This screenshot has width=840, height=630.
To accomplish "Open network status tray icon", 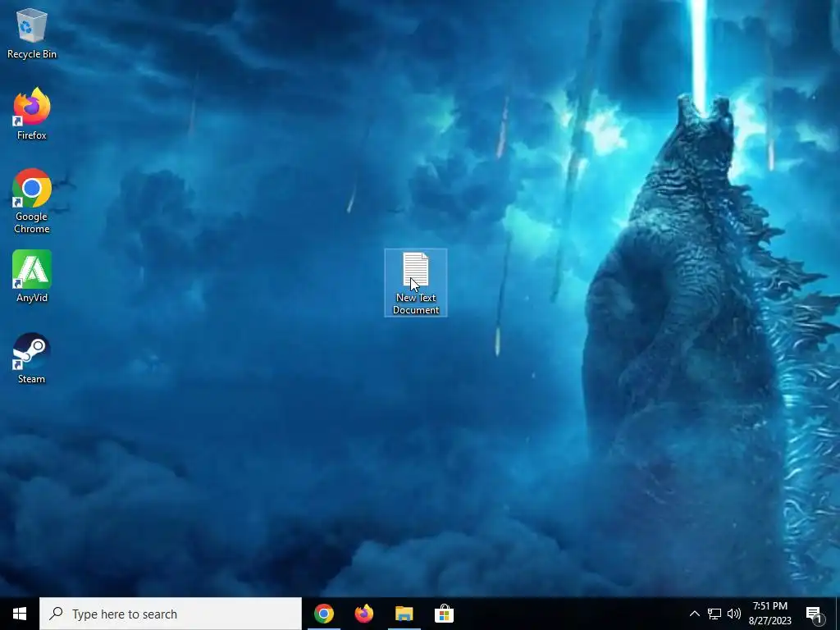I will [714, 614].
